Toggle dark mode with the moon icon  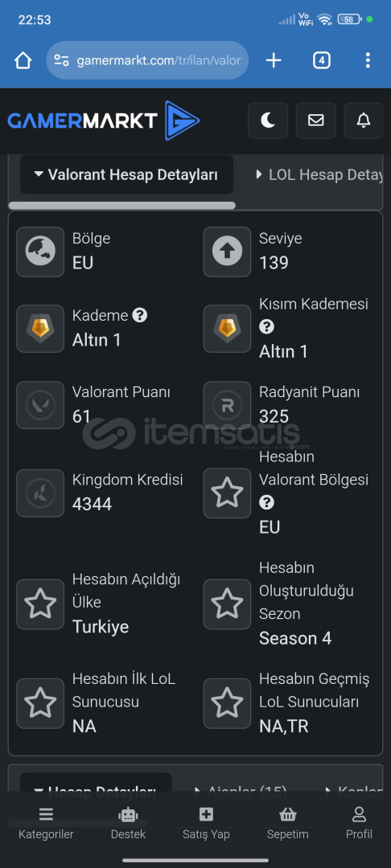[268, 120]
